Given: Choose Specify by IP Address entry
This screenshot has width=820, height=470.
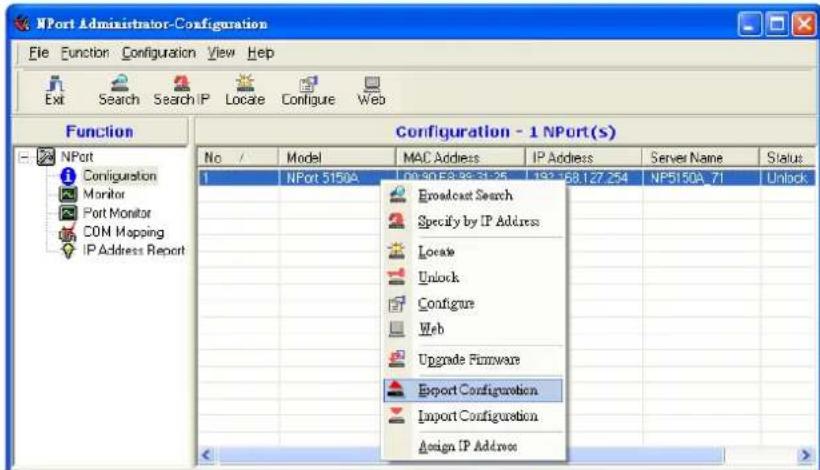Looking at the screenshot, I should tap(474, 221).
